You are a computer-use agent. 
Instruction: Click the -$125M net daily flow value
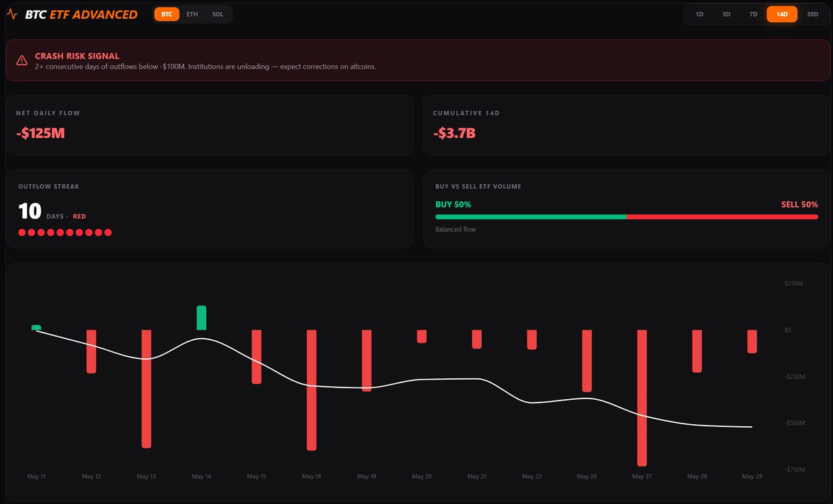coord(40,133)
